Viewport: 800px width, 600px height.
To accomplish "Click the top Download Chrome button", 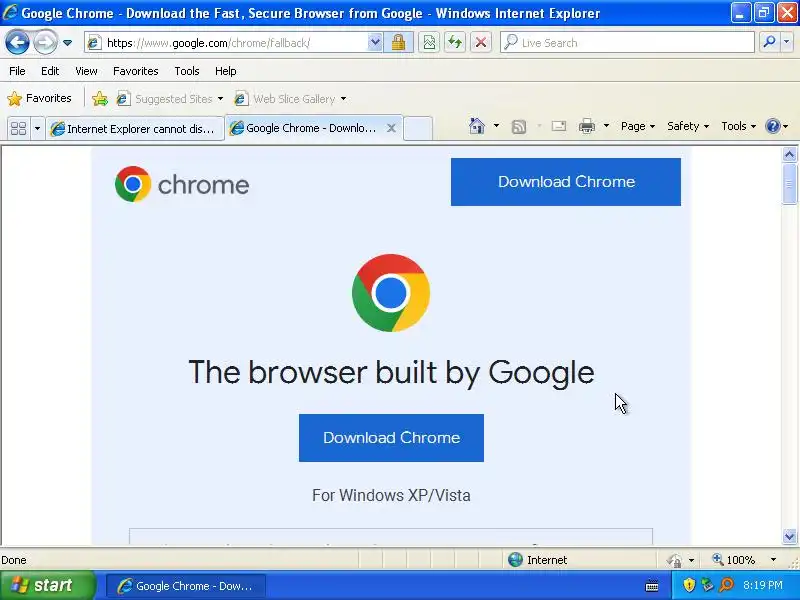I will pos(566,182).
